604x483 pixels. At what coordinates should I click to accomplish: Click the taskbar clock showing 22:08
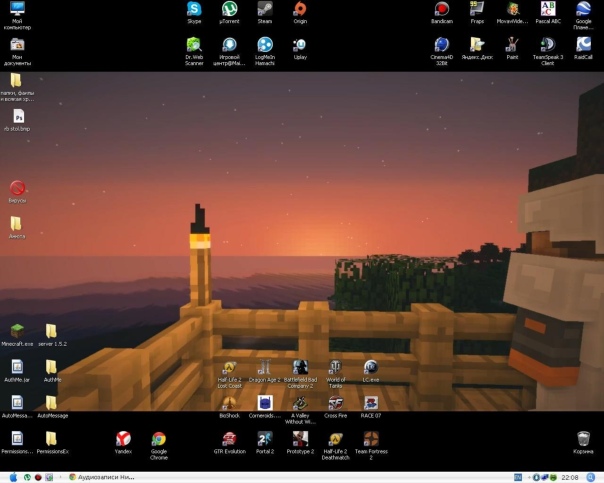(x=570, y=477)
